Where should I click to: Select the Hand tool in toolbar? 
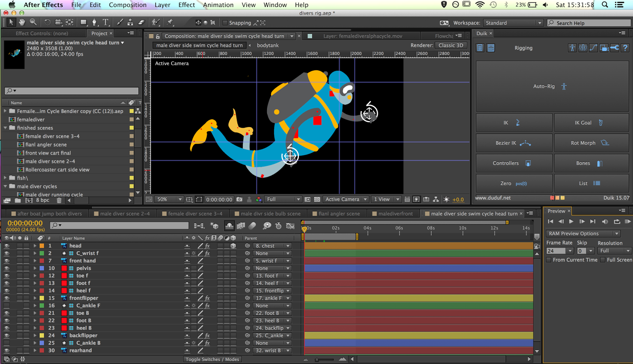(x=22, y=22)
